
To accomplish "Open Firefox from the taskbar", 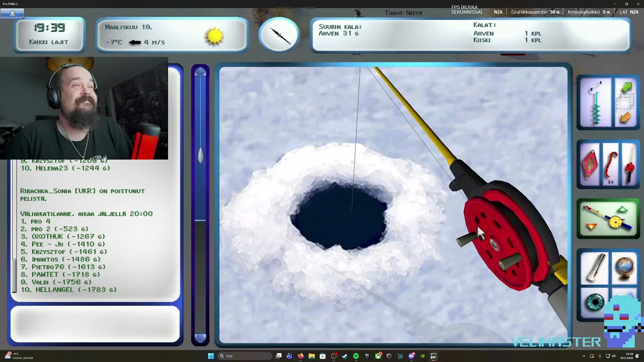I will [301, 356].
